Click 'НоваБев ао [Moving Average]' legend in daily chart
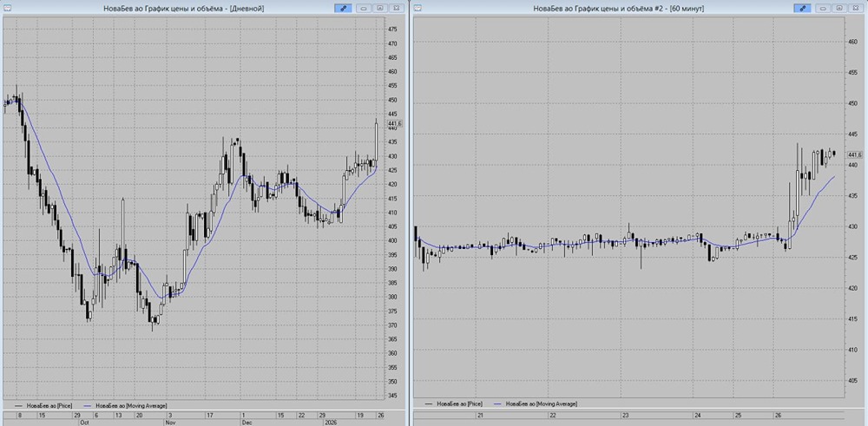 coord(126,406)
